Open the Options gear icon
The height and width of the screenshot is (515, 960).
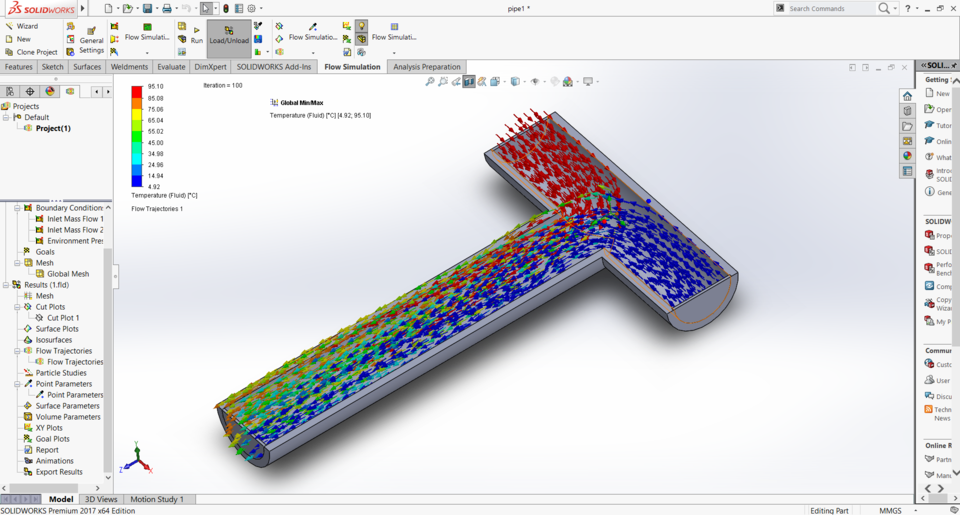(251, 9)
